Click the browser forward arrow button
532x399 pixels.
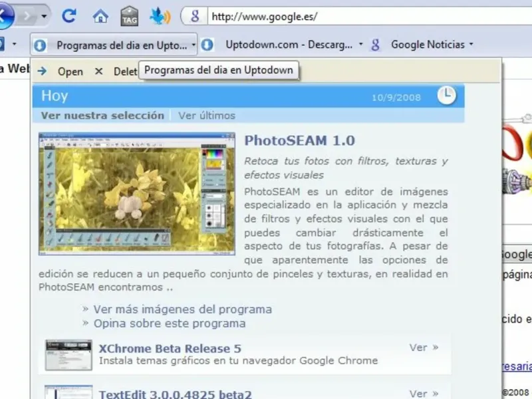tap(27, 16)
